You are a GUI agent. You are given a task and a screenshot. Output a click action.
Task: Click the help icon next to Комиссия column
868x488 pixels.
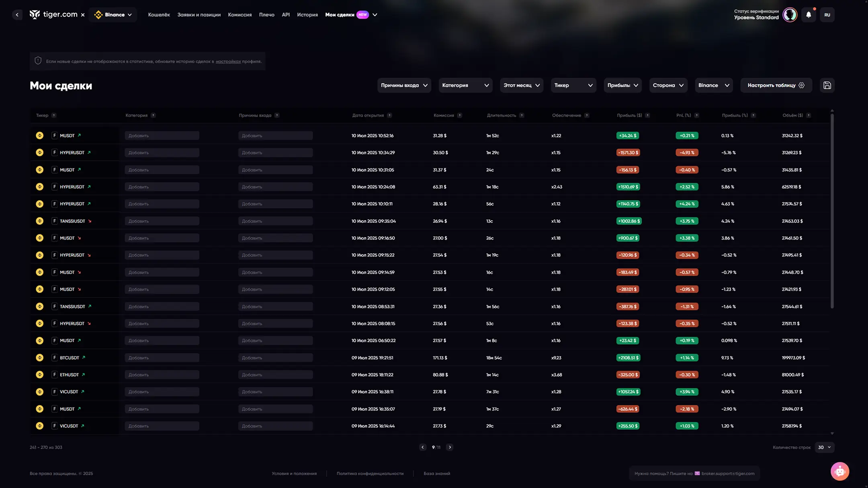pos(459,115)
